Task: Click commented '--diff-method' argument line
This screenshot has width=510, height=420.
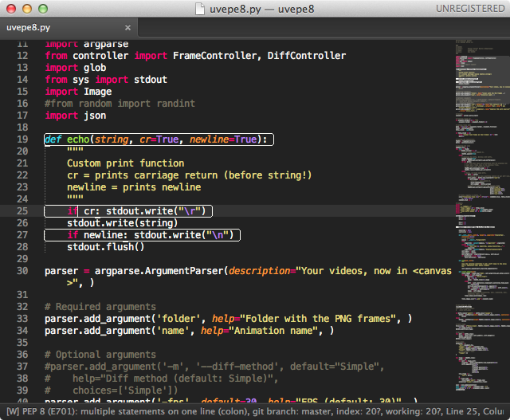Action: [214, 367]
